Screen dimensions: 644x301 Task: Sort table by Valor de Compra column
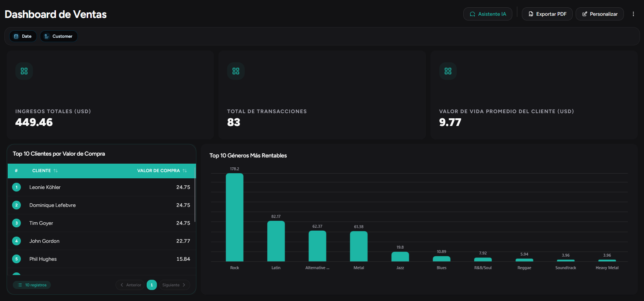click(x=162, y=171)
